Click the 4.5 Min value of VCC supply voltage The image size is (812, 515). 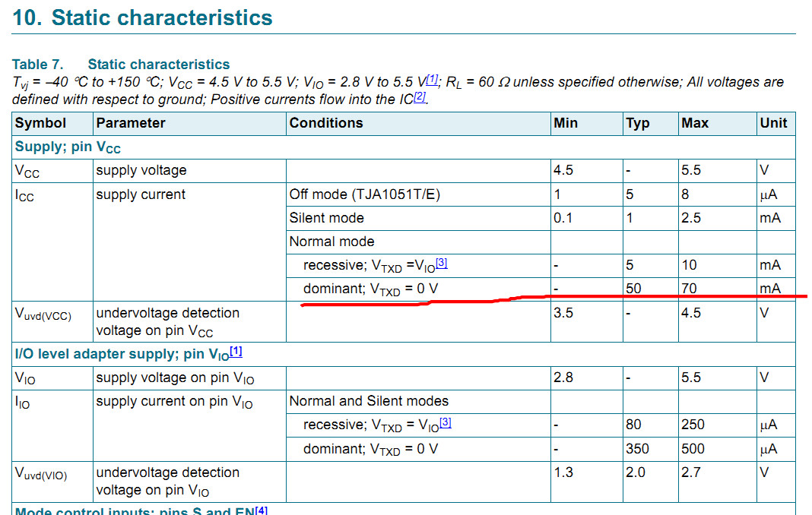pos(563,170)
